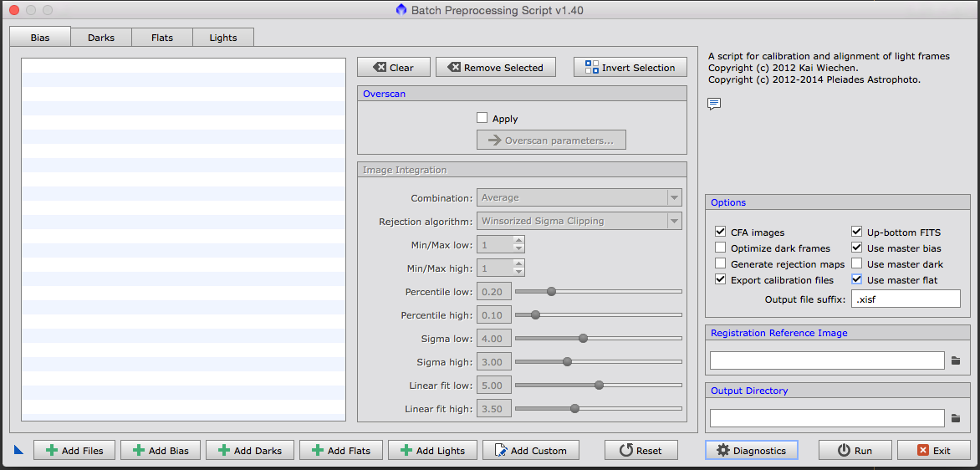Click Output Directory text field

coord(827,418)
